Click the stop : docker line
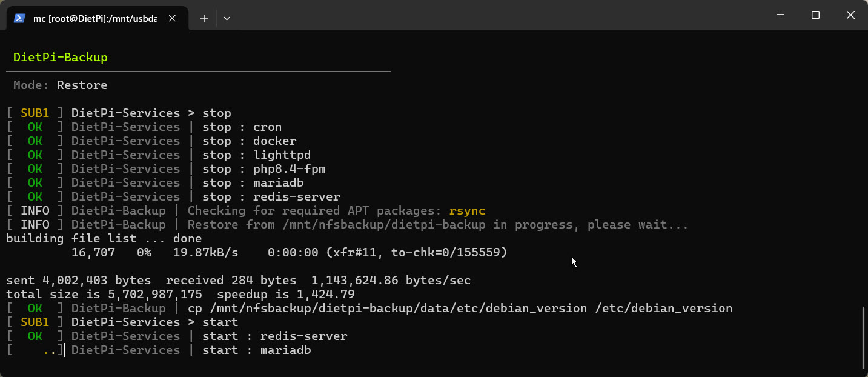 (151, 141)
